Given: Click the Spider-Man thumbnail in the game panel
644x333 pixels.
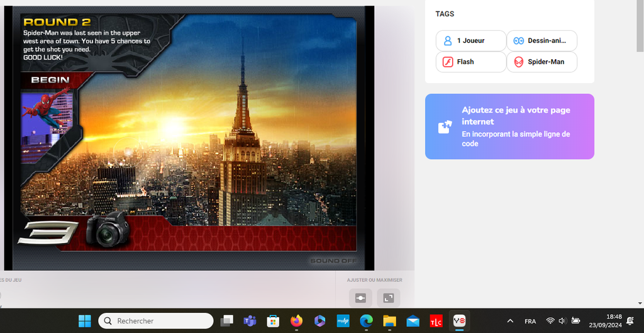Looking at the screenshot, I should [46, 118].
